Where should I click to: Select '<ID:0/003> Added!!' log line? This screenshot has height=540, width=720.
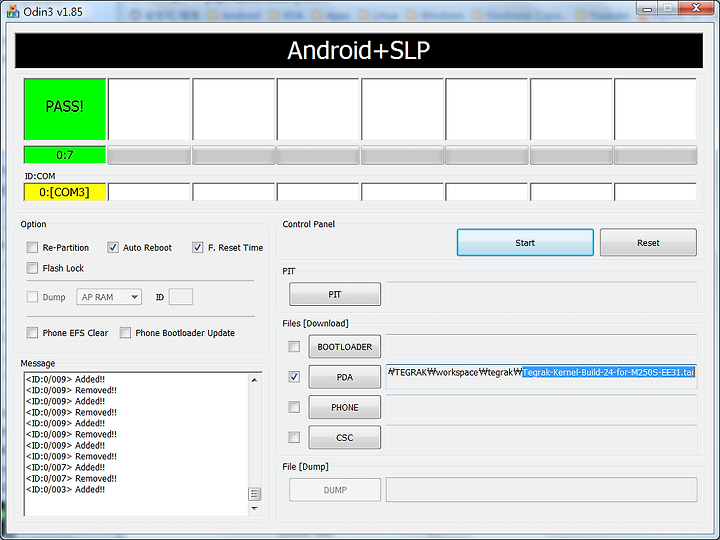pos(65,489)
